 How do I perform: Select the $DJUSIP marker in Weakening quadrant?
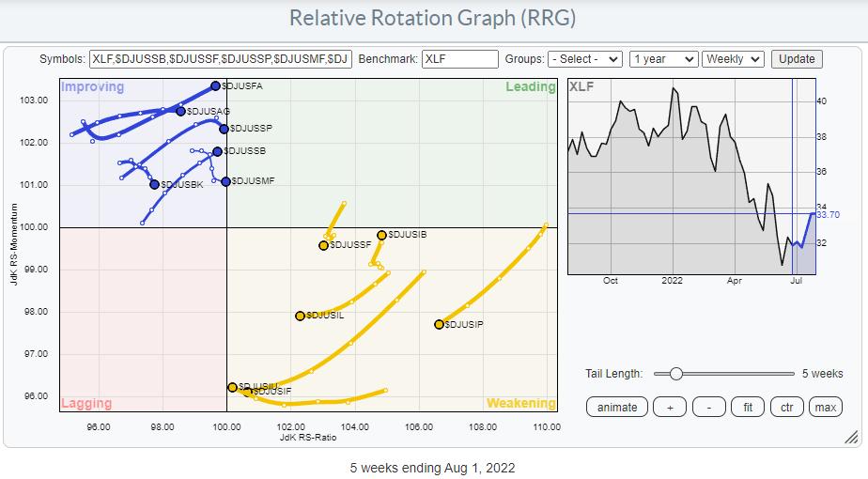coord(439,324)
